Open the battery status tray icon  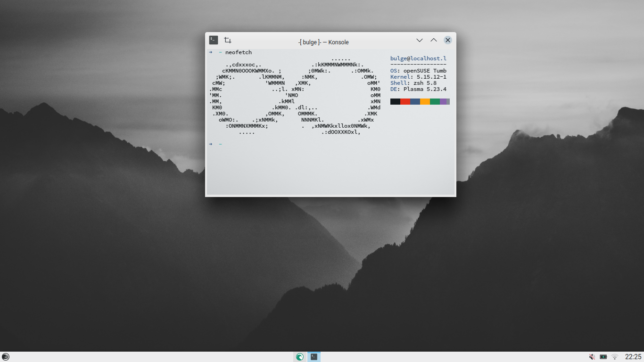click(603, 357)
